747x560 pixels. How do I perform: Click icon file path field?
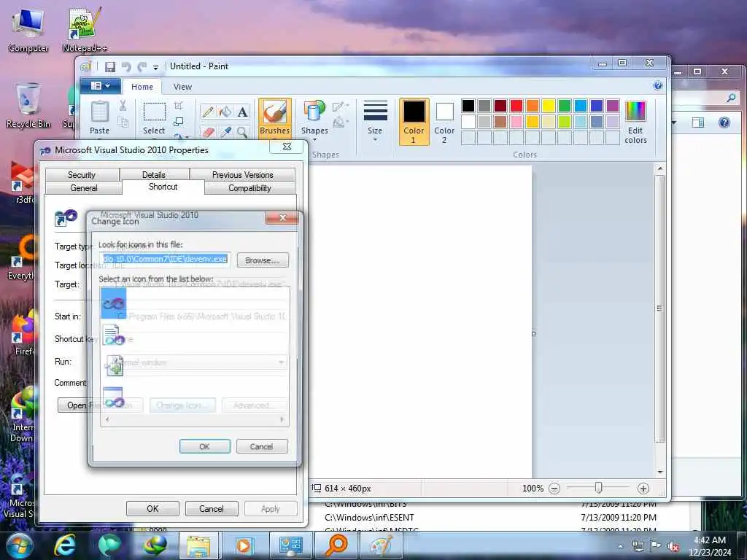tap(166, 259)
